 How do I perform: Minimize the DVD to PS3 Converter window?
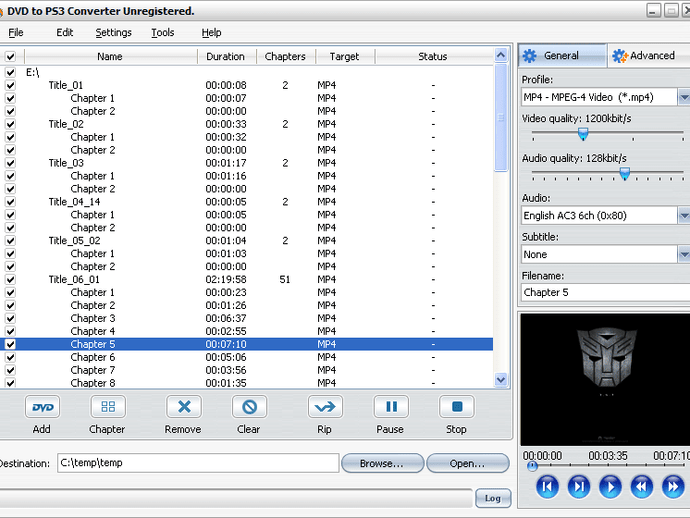(653, 11)
